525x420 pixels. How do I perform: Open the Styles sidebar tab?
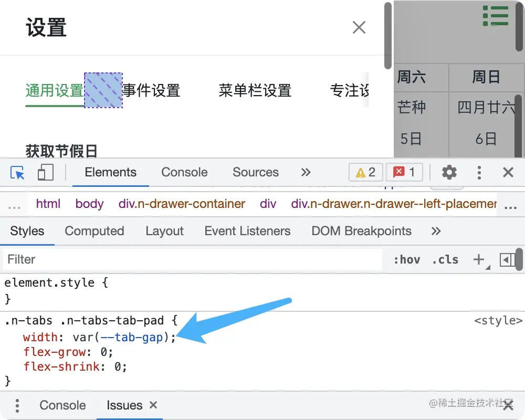pos(27,231)
